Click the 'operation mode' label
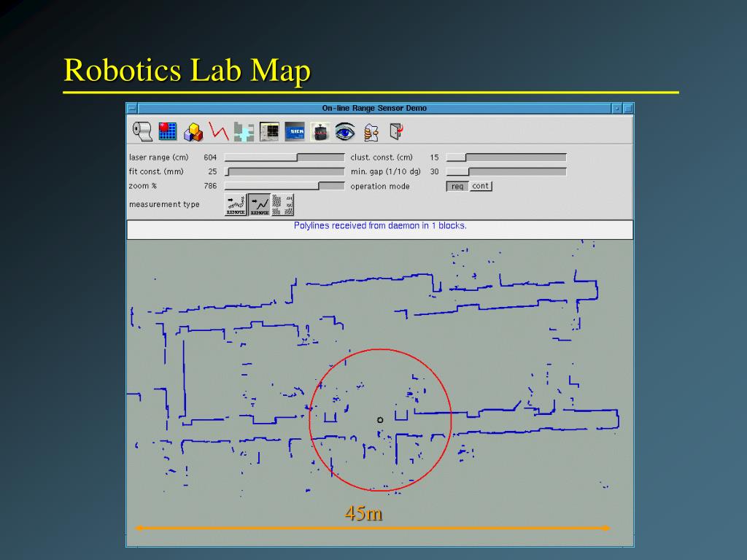 pyautogui.click(x=380, y=186)
